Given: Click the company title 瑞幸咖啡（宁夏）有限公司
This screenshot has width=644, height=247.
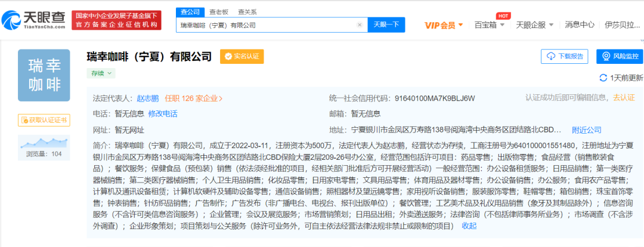Looking at the screenshot, I should tap(150, 56).
